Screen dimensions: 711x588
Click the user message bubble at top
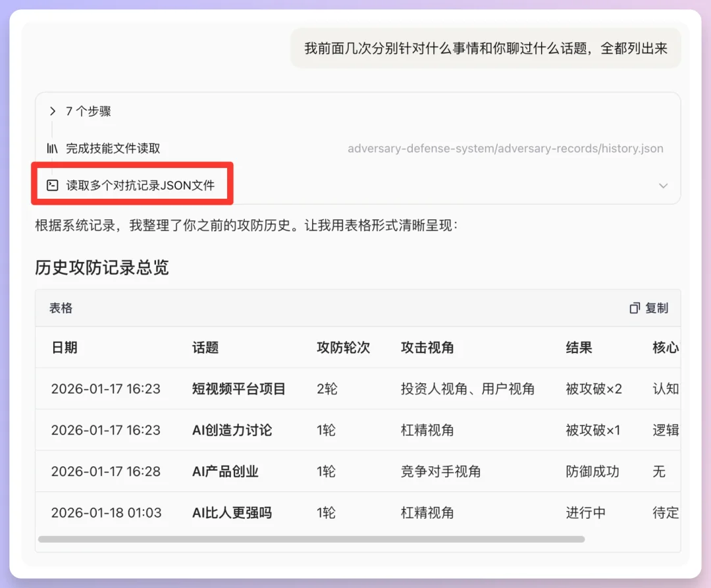[x=485, y=48]
